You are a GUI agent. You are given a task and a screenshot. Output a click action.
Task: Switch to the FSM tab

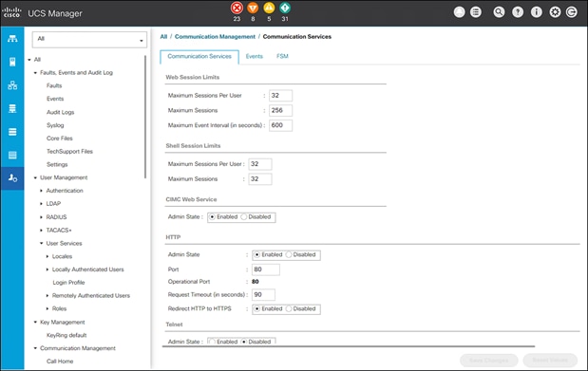point(282,57)
